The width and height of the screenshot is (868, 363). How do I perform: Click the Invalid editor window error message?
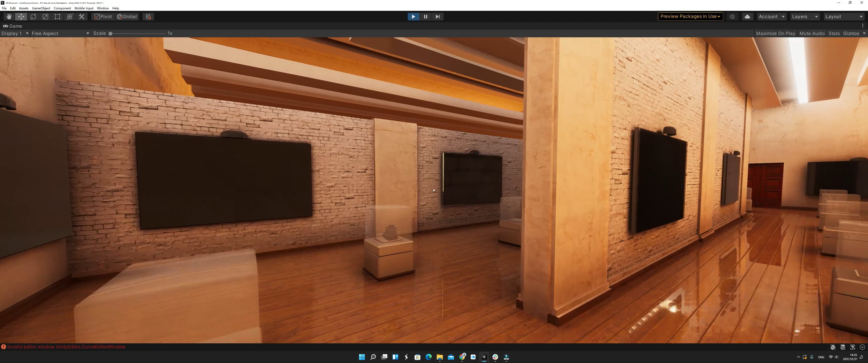66,347
